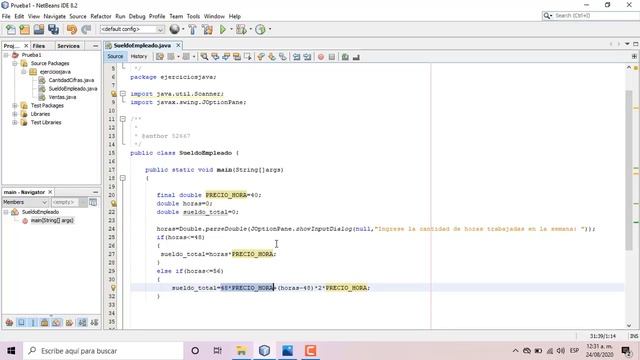640x360 pixels.
Task: Click the Stop Macro Recording icon
Action: point(332,57)
